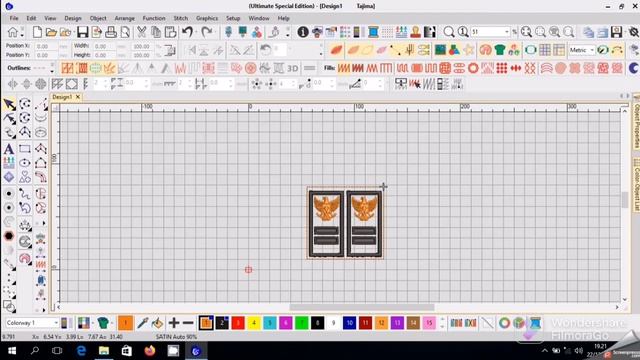Open the design information icon
This screenshot has width=640, height=360.
pyautogui.click(x=303, y=32)
